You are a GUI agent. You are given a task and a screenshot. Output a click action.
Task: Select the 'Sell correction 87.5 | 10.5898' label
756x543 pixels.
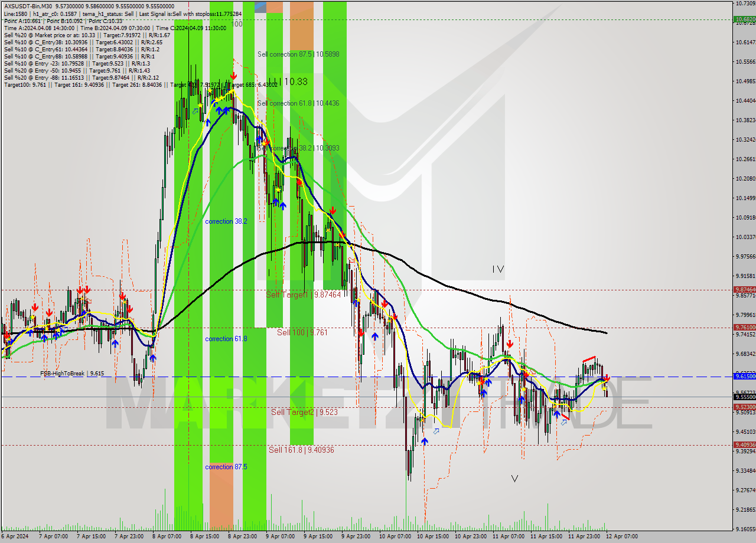(x=298, y=54)
